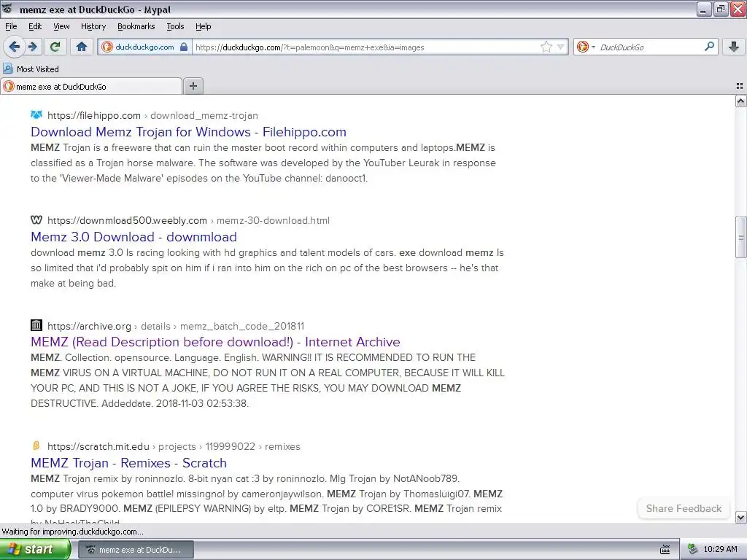Open 'MEMZ (Read Description before download!)' link
747x560 pixels.
pos(215,342)
